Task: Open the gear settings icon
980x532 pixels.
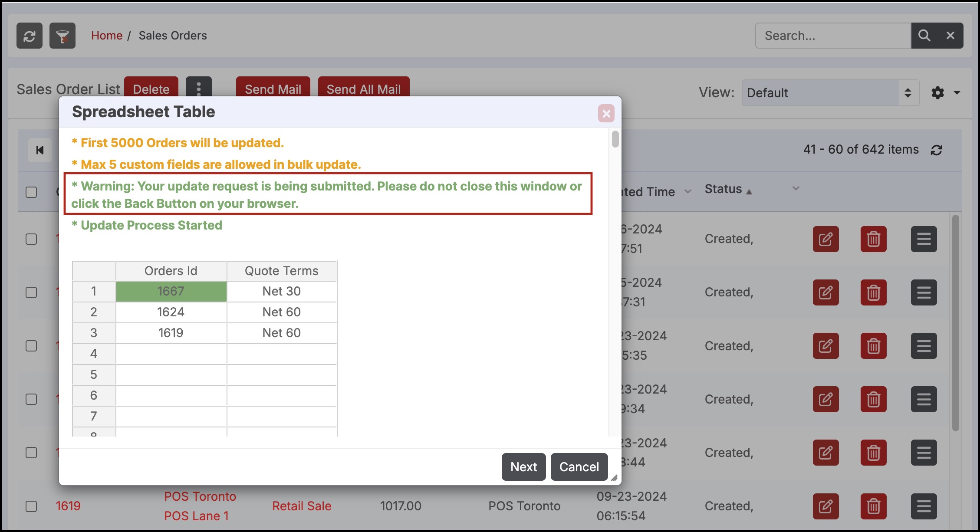Action: point(938,92)
